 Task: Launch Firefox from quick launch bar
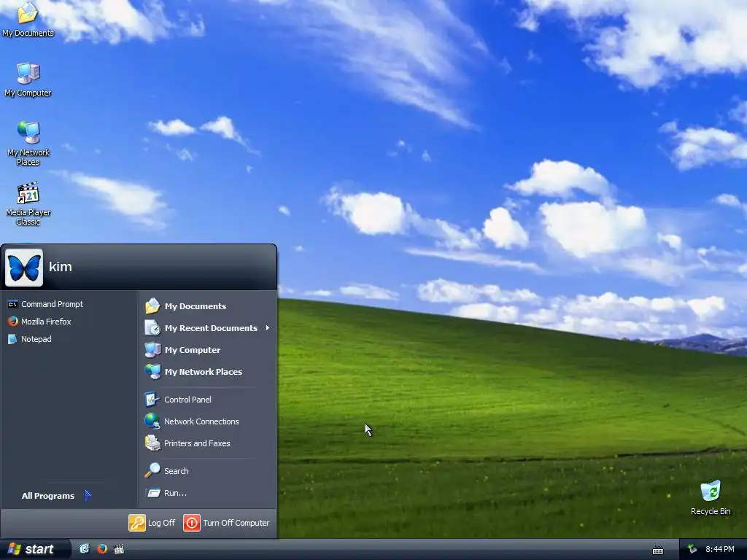(x=102, y=549)
